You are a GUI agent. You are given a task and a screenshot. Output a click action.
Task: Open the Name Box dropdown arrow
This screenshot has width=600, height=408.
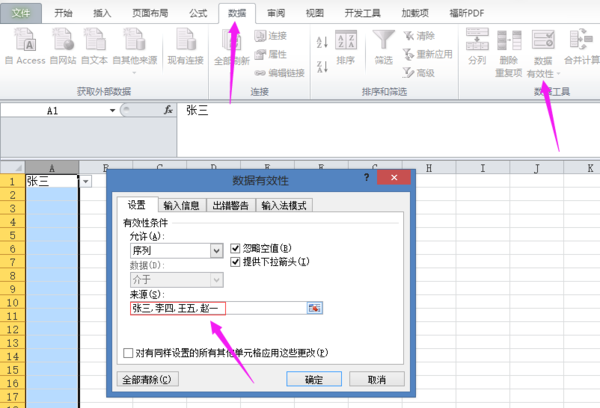[x=112, y=111]
